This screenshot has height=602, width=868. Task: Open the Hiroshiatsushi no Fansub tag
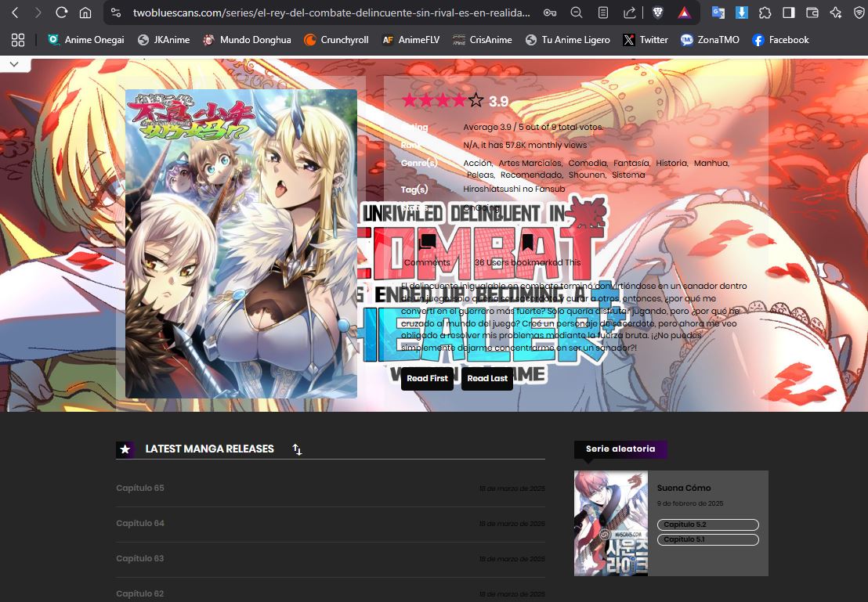pos(514,189)
